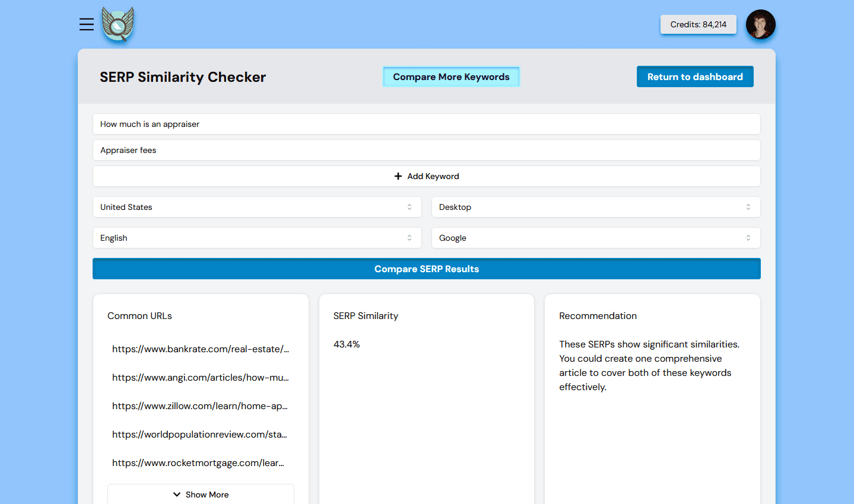Open the hamburger navigation menu

point(86,24)
